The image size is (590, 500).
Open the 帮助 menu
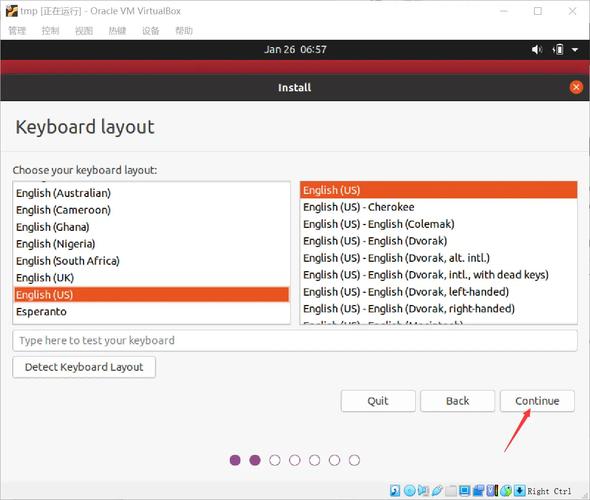[x=184, y=31]
